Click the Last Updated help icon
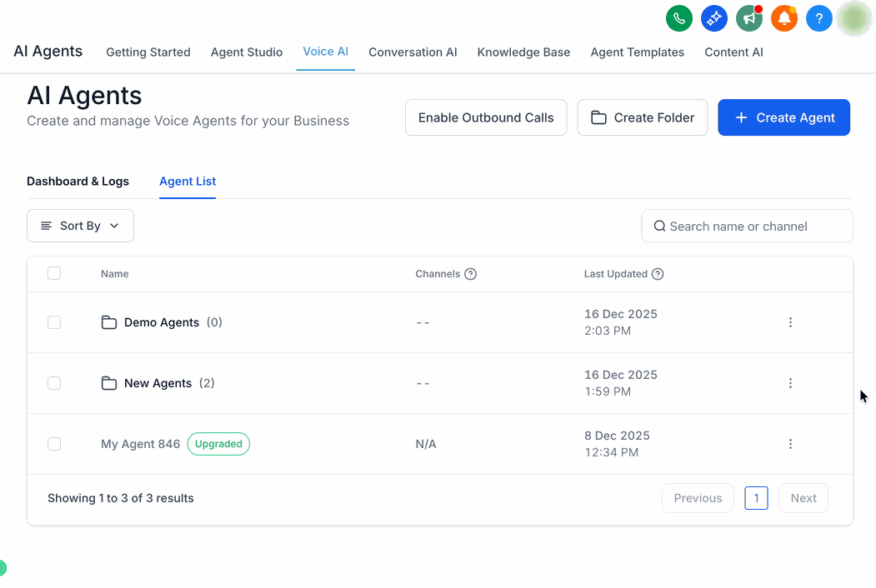 [658, 274]
